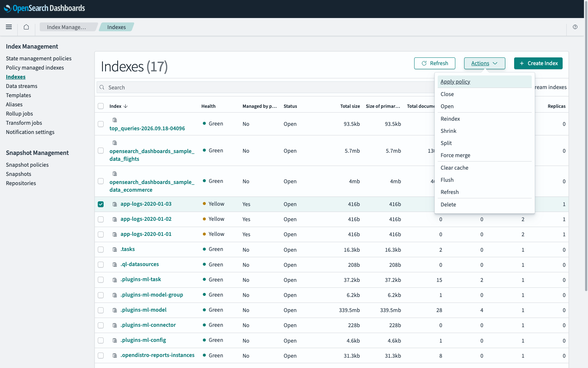The width and height of the screenshot is (588, 368).
Task: Select Shrink from the Actions menu
Action: point(484,131)
